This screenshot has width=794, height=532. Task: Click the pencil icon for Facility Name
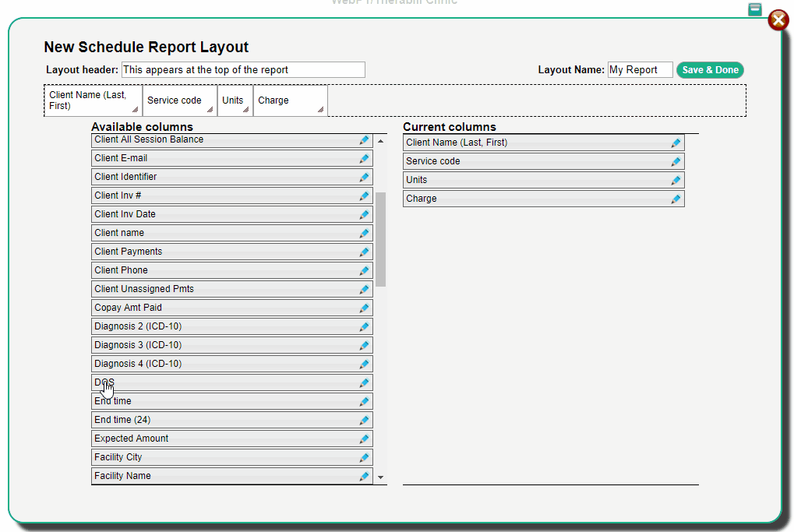tap(364, 477)
